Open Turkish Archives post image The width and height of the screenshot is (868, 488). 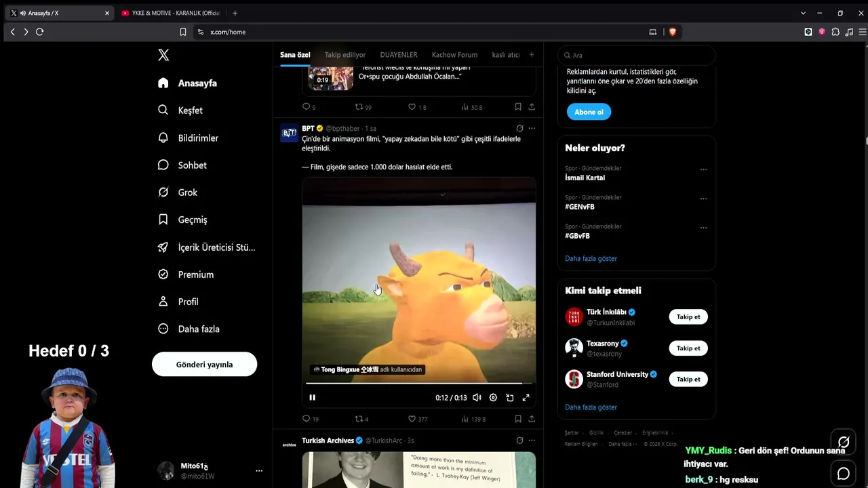point(418,470)
